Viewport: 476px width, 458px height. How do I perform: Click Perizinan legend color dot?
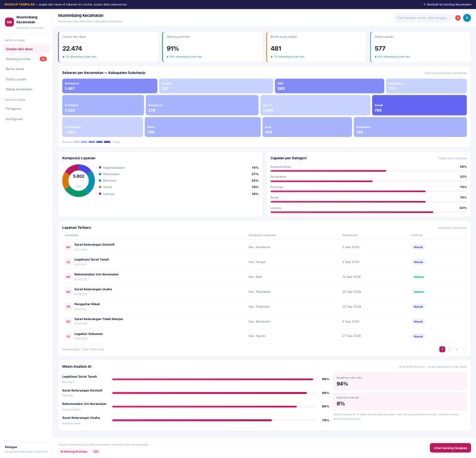(100, 181)
